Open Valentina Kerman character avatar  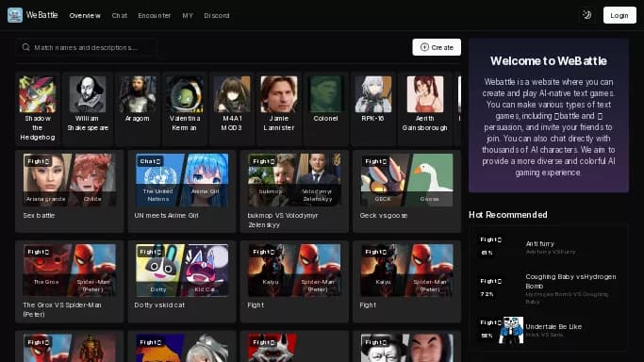pyautogui.click(x=185, y=94)
